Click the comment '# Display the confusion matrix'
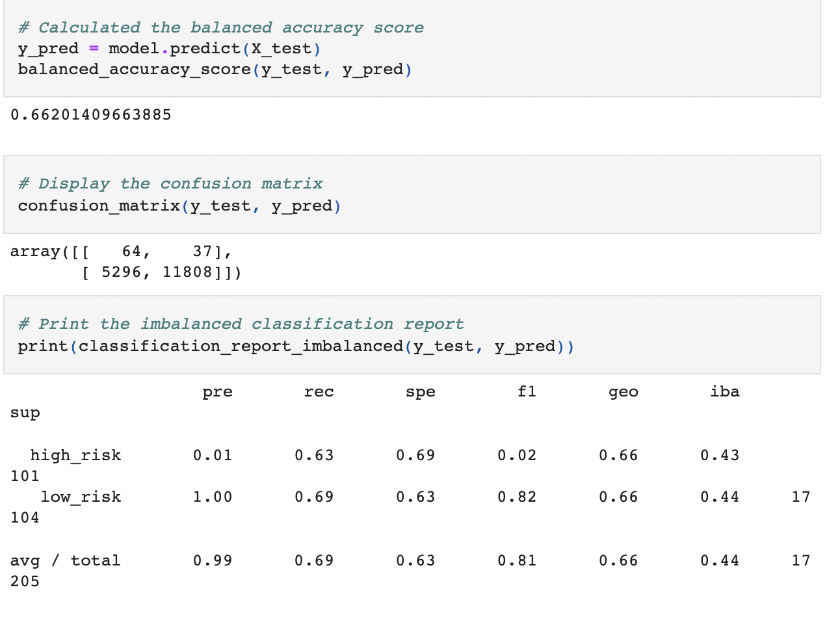The image size is (840, 622). point(170,184)
